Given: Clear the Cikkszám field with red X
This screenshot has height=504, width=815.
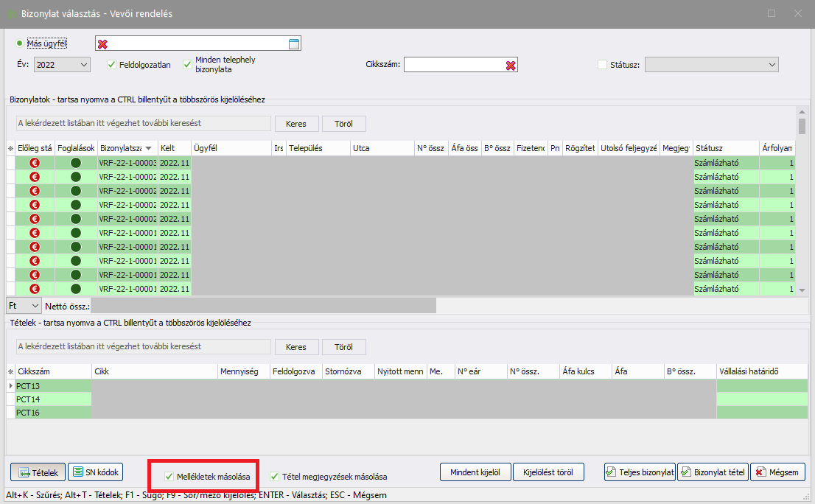Looking at the screenshot, I should point(510,65).
